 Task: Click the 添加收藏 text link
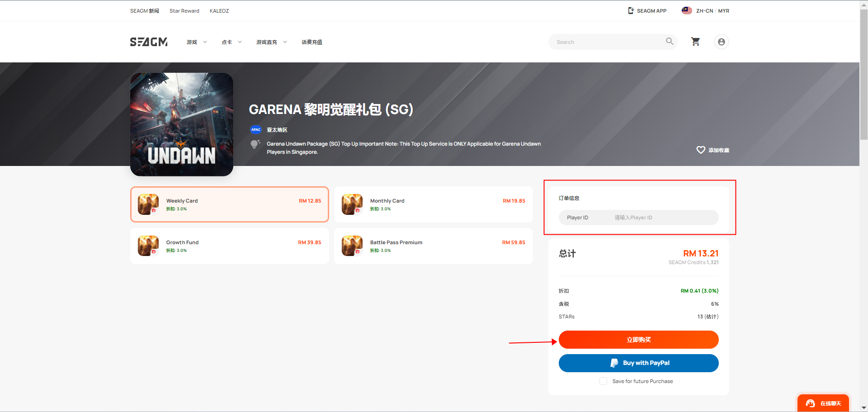718,150
